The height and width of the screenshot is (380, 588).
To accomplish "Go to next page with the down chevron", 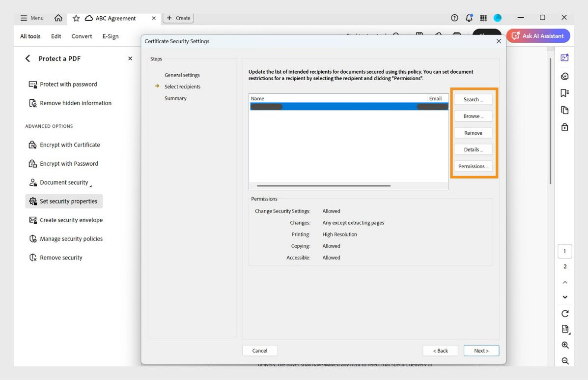I will coord(565,297).
